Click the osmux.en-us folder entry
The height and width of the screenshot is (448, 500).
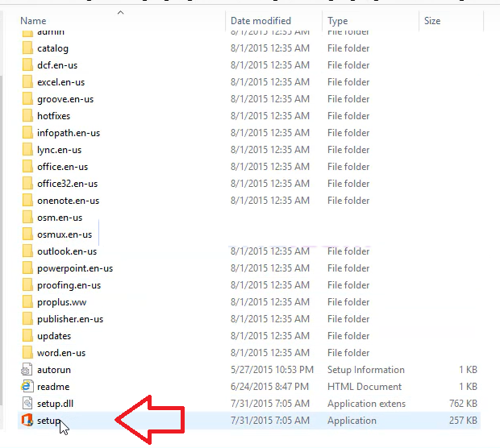tap(65, 234)
